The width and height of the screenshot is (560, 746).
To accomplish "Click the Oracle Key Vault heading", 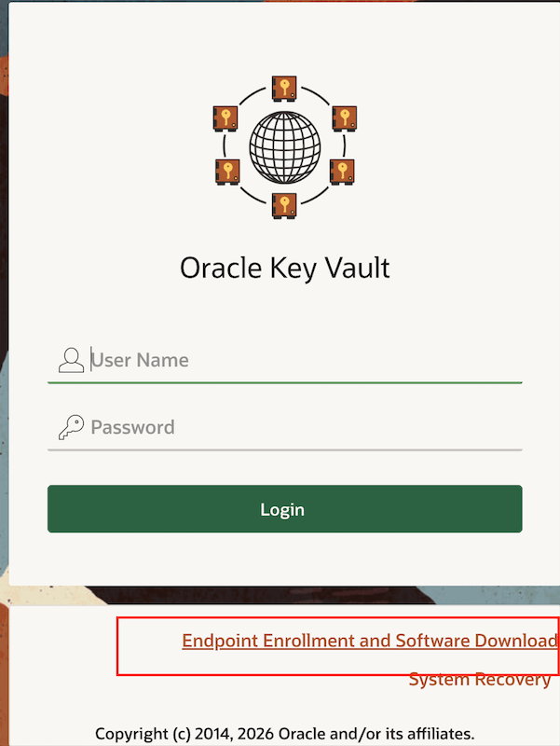I will (x=285, y=268).
